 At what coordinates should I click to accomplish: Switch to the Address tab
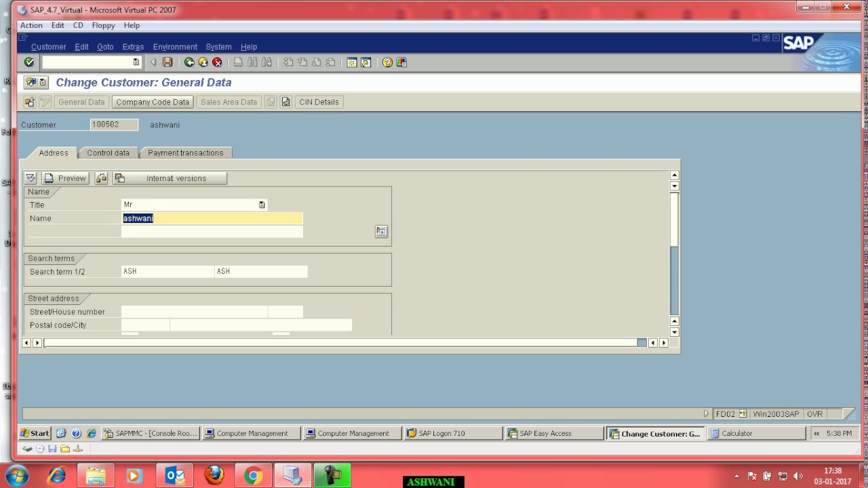click(x=54, y=153)
